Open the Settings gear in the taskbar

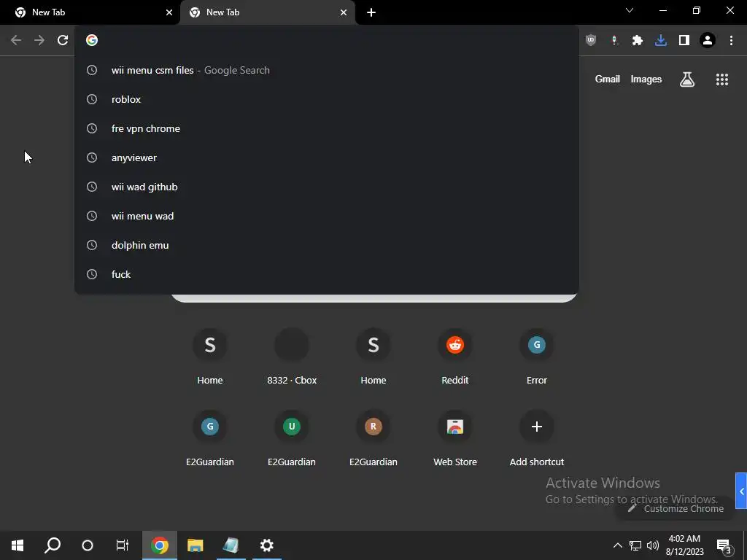coord(267,545)
